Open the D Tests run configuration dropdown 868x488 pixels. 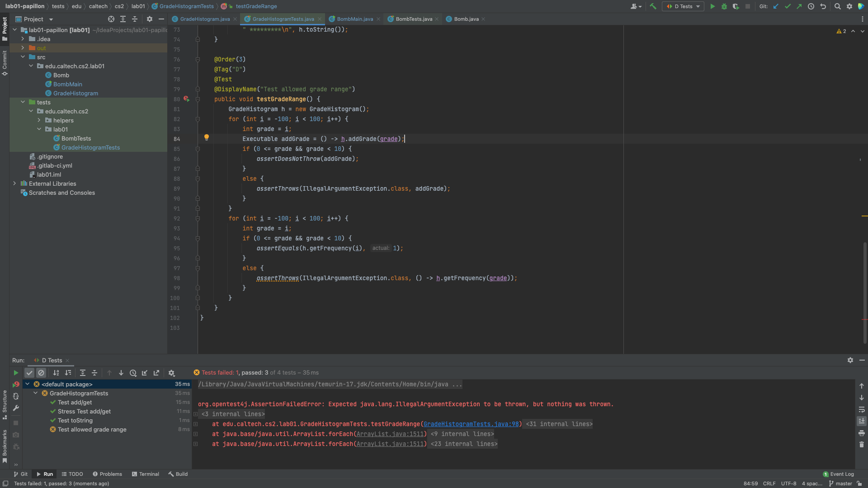(683, 6)
